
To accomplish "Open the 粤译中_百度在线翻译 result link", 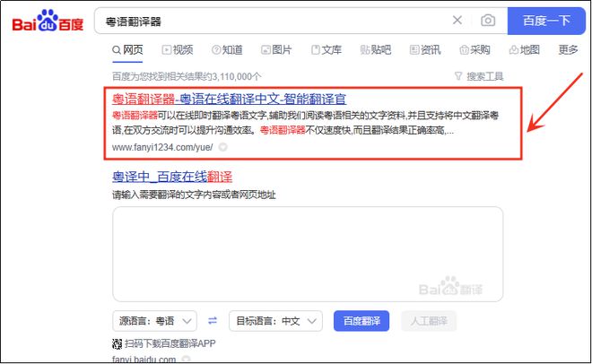I will coord(172,176).
